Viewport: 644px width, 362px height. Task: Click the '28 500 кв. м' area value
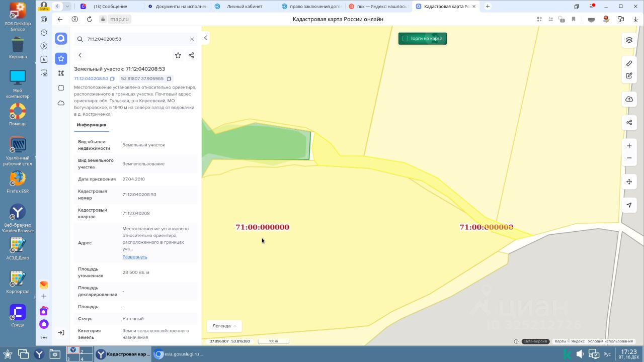136,273
